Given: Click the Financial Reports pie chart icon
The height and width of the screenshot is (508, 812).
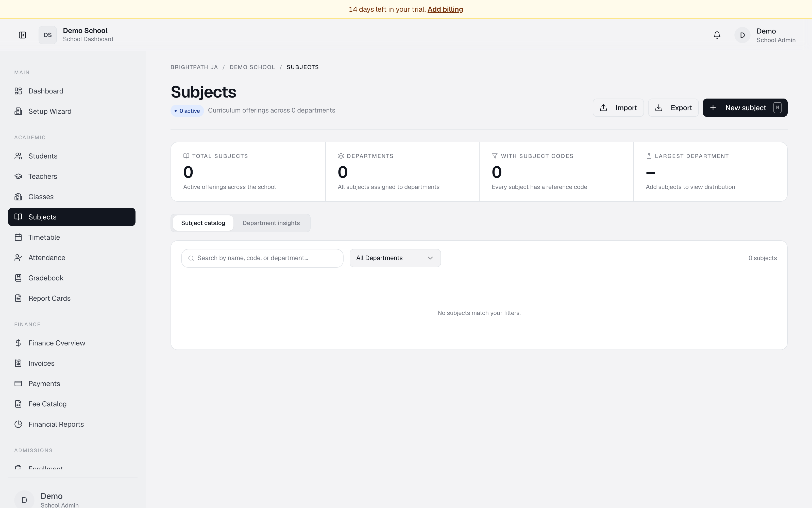Looking at the screenshot, I should pyautogui.click(x=19, y=424).
